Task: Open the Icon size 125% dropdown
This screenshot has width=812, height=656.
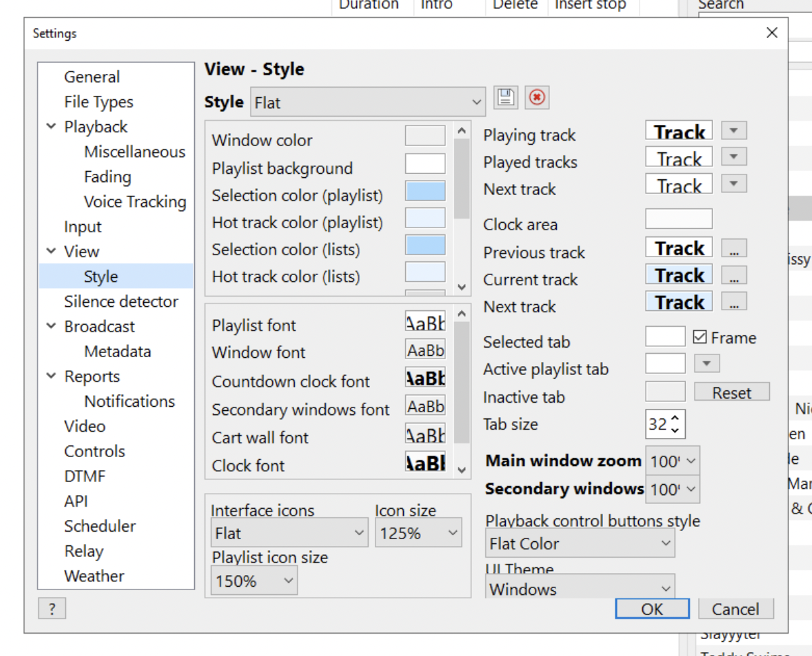Action: pyautogui.click(x=418, y=532)
